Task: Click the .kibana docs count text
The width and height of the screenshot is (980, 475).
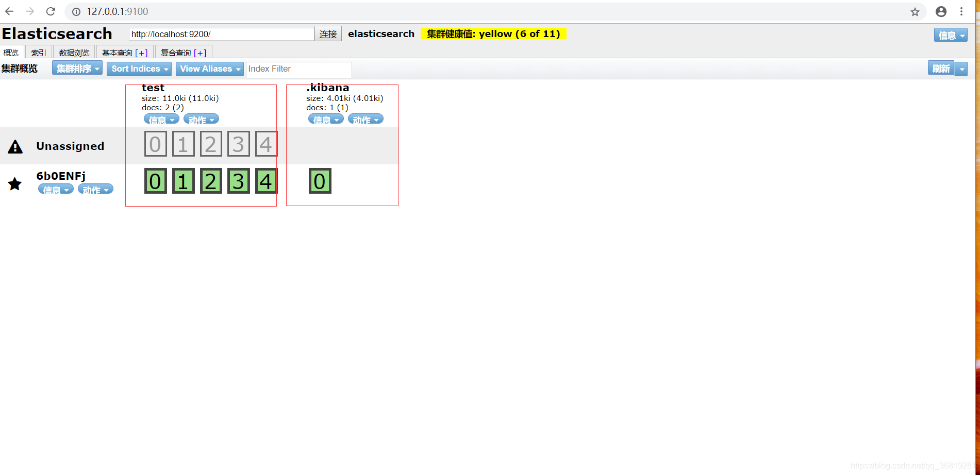Action: point(327,108)
